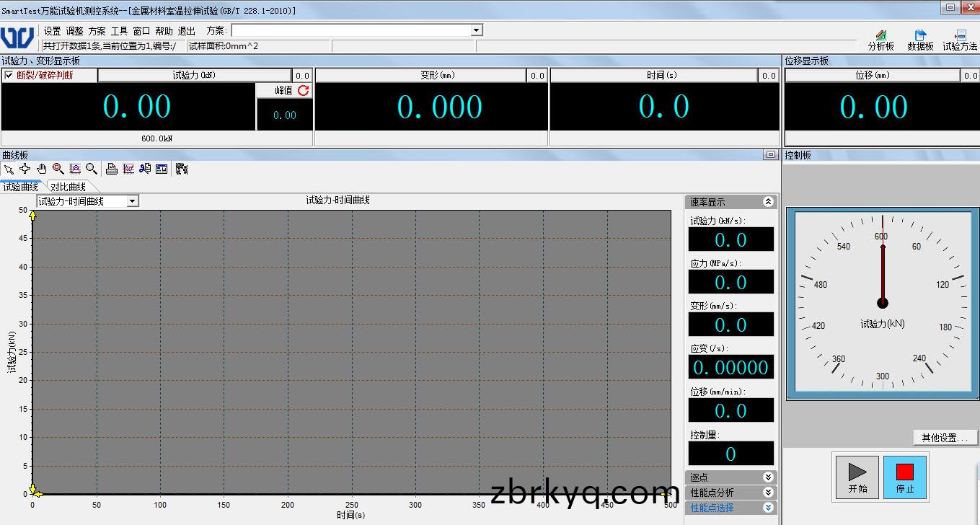Print the curve using the printer icon
980x525 pixels.
click(112, 169)
